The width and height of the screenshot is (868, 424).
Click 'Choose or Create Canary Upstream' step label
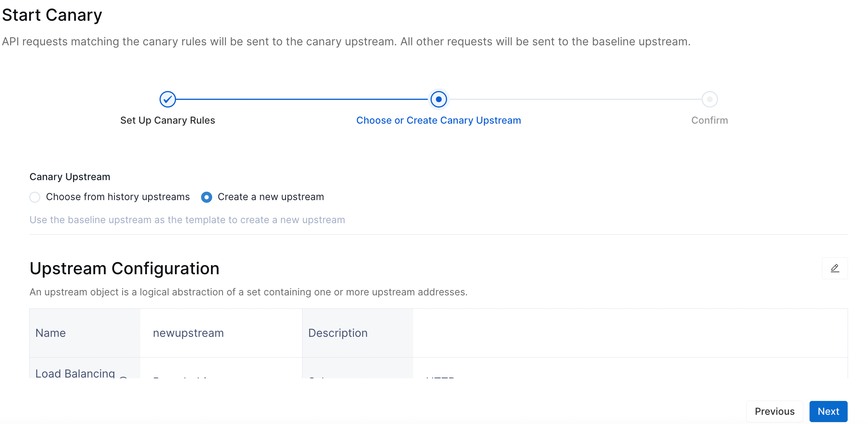pyautogui.click(x=439, y=121)
